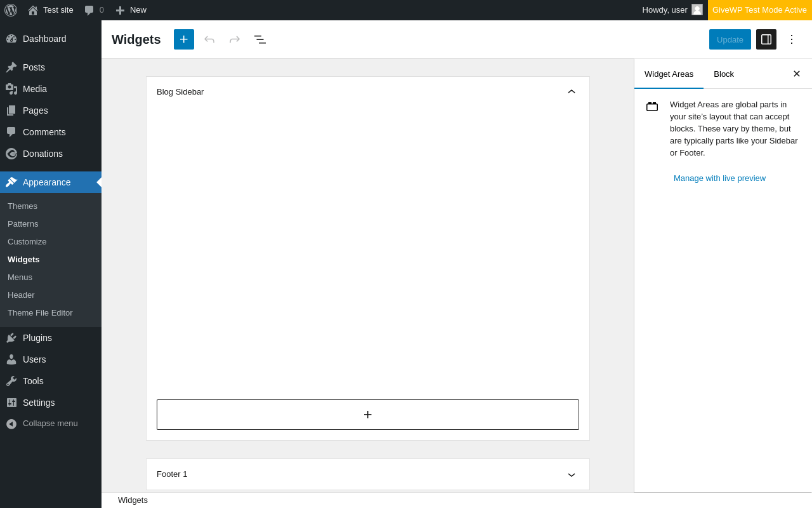Click Manage with live preview link
812x508 pixels.
pos(719,178)
